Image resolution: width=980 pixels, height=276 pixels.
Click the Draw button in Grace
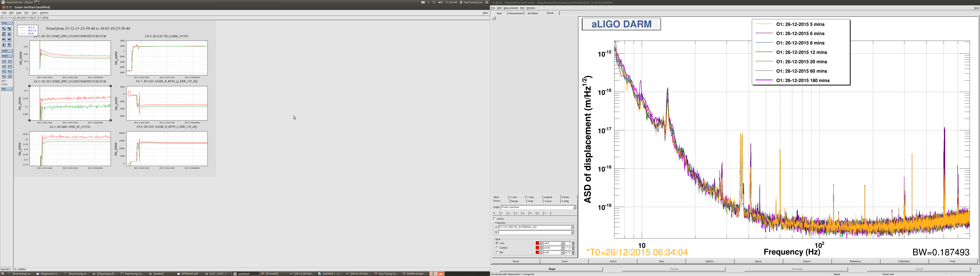[7, 23]
